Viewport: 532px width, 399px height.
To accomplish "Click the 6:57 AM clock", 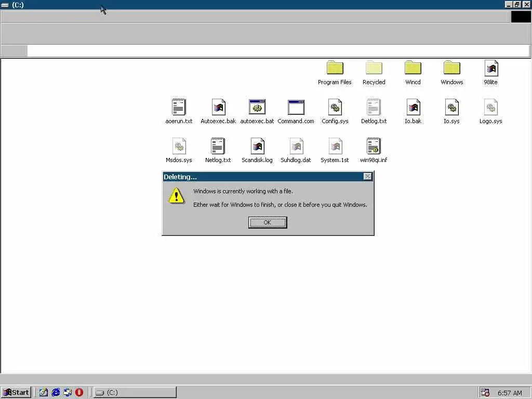I will point(510,393).
